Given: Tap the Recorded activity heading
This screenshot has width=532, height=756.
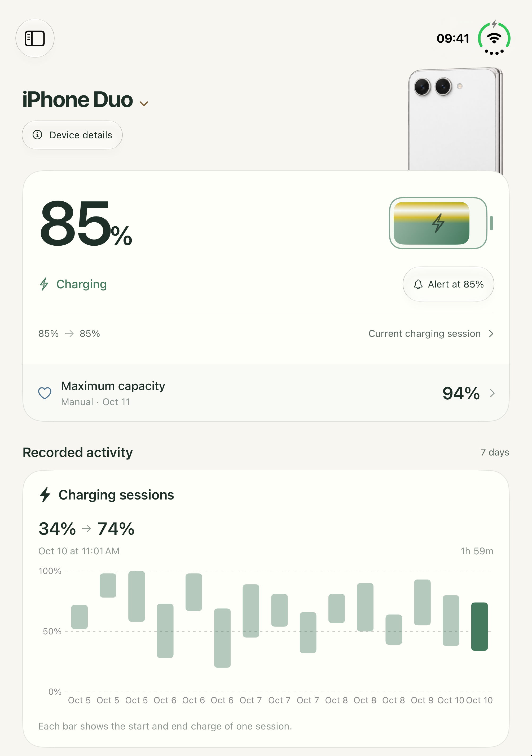Looking at the screenshot, I should coord(78,452).
